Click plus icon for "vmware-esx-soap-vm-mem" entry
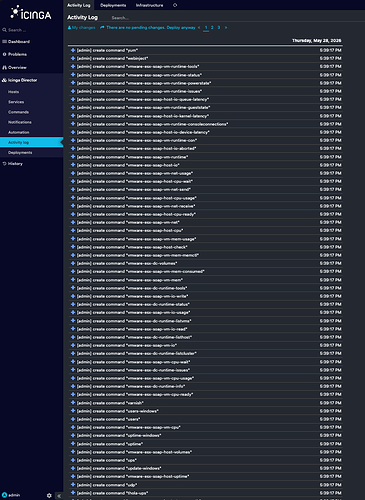 [x=73, y=280]
